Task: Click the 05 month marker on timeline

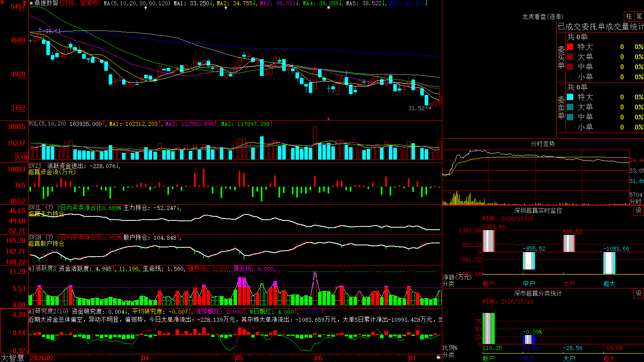Action: (x=239, y=358)
